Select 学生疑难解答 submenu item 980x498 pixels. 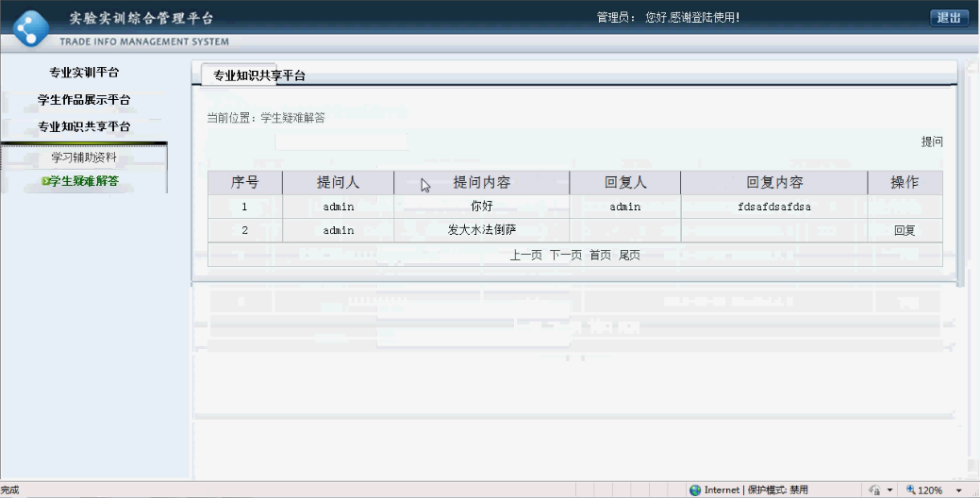(84, 181)
